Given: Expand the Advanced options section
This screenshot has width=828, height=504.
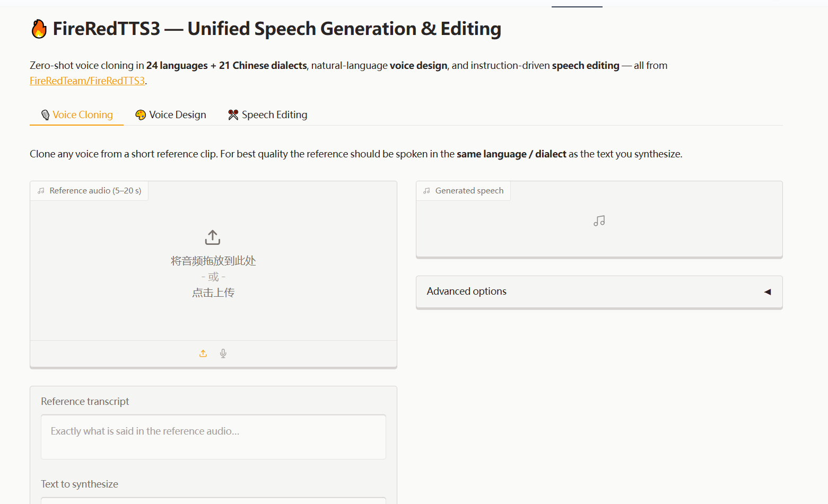Looking at the screenshot, I should tap(599, 291).
